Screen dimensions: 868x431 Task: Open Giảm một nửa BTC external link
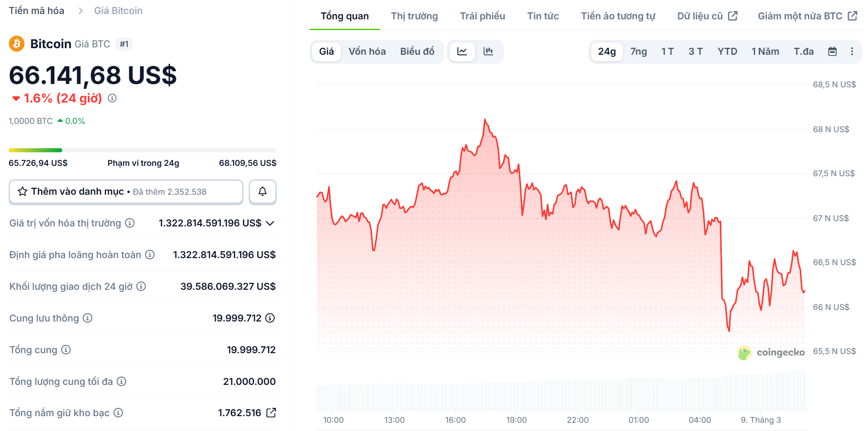800,15
